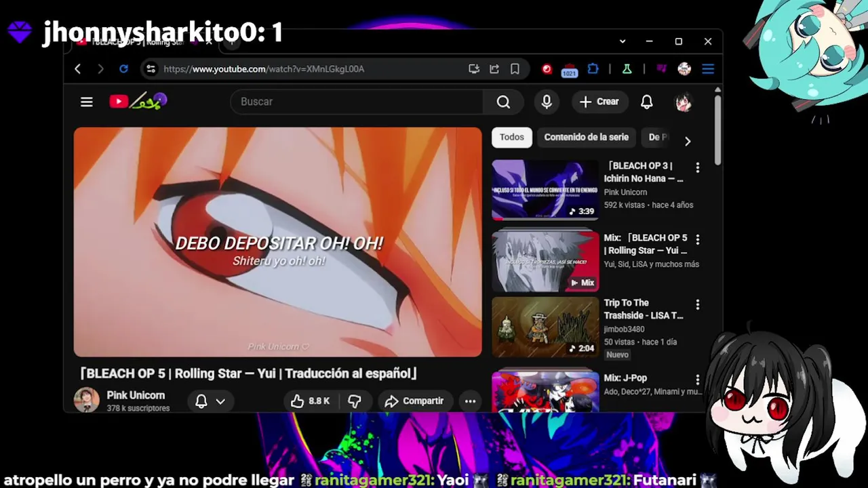Go to YouTube home via logo

138,102
